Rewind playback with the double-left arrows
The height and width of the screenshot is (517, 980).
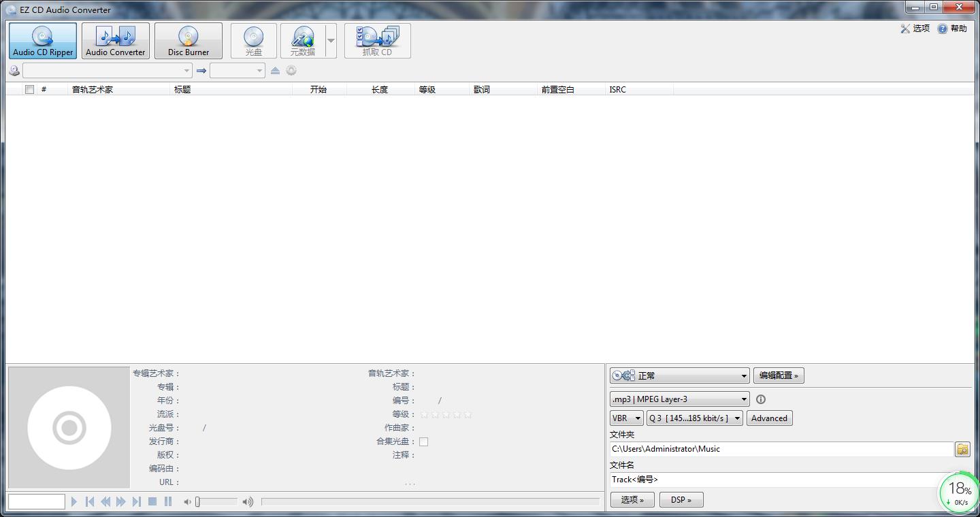click(x=105, y=501)
